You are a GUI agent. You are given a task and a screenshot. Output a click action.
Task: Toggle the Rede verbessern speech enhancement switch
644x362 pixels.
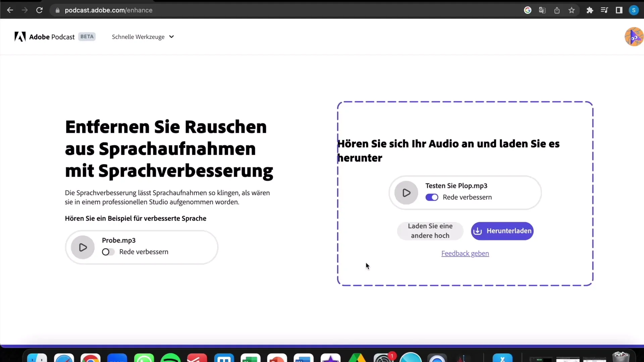pyautogui.click(x=432, y=197)
